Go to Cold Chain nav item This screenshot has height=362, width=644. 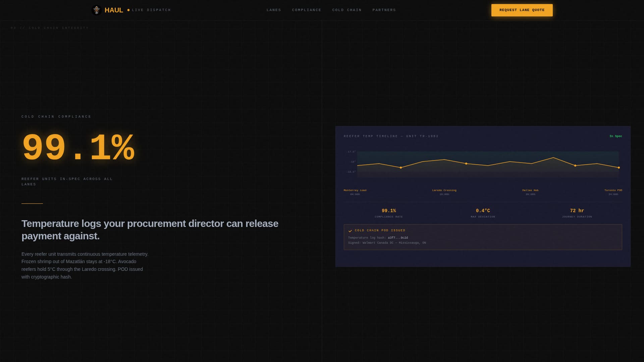click(x=347, y=10)
